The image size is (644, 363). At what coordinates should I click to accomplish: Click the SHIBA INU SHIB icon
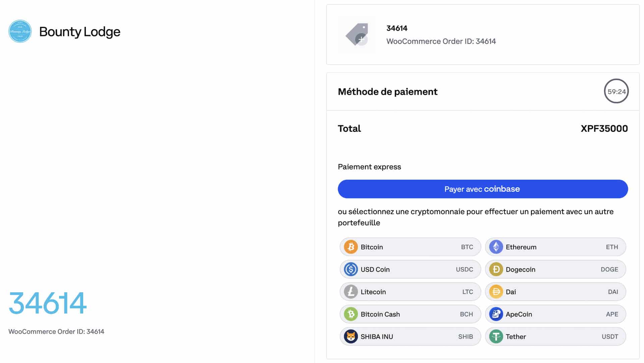(351, 337)
